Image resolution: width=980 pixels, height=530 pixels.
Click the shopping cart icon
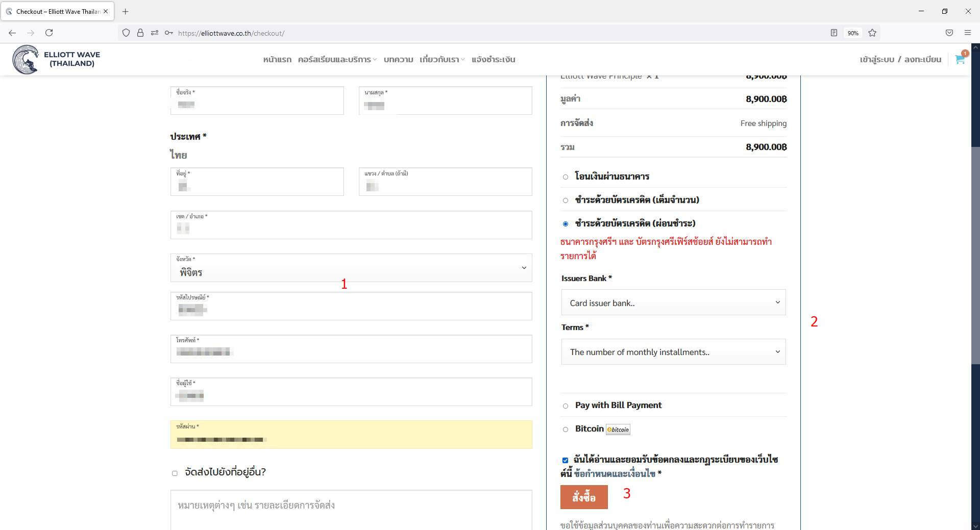click(x=959, y=59)
